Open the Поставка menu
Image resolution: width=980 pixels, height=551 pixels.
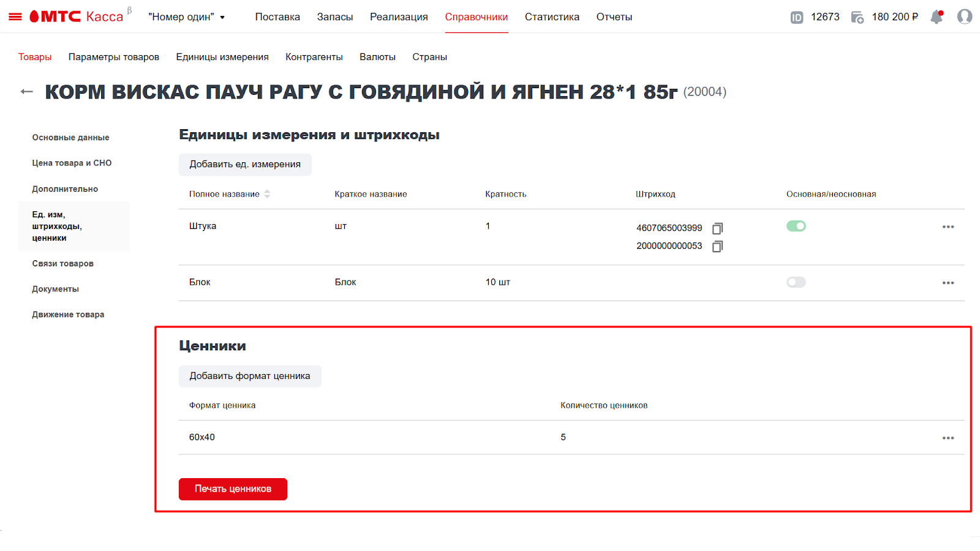(277, 17)
